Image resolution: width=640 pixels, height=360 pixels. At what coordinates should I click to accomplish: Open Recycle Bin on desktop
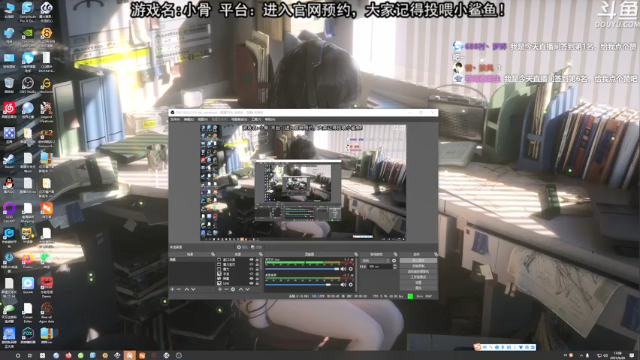point(9,84)
